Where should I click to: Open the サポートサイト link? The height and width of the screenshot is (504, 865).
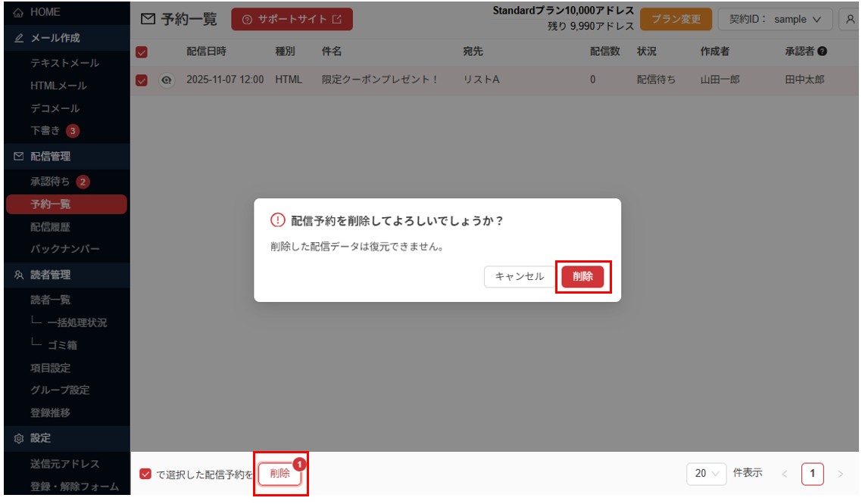coord(292,20)
